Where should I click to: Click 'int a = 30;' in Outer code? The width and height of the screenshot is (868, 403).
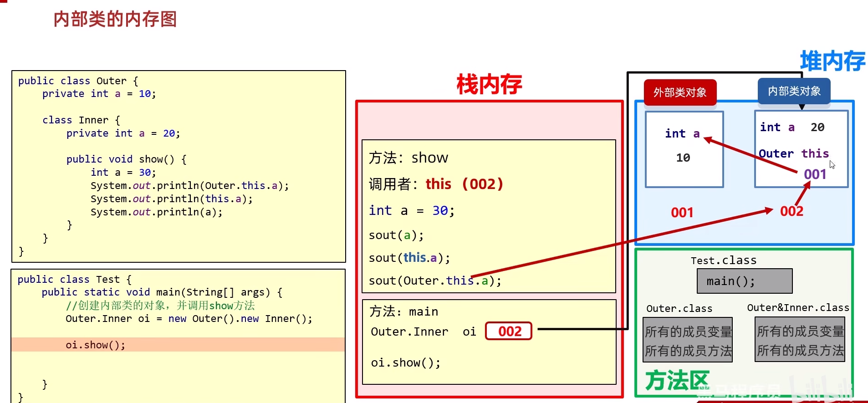123,173
